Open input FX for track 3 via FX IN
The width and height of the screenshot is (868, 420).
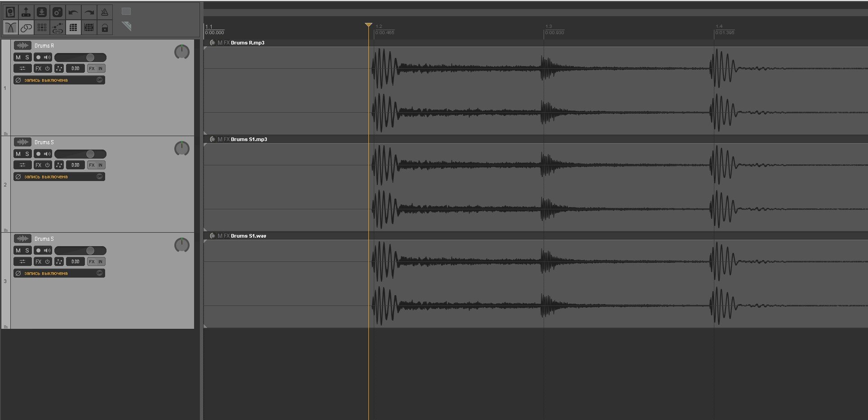(x=96, y=261)
